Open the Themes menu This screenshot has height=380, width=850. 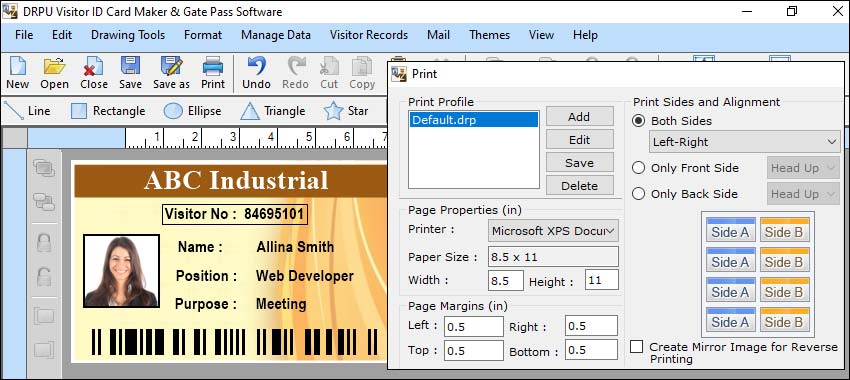click(489, 35)
